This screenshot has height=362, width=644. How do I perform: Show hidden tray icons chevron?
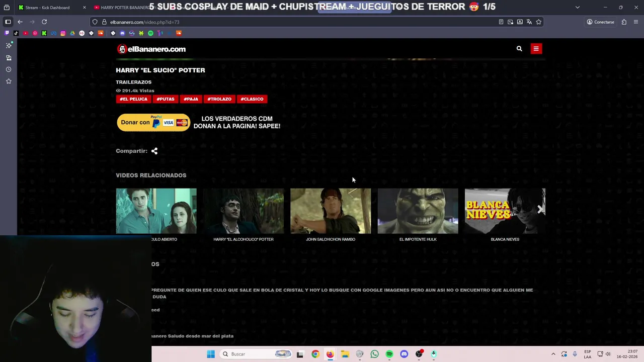coord(553,354)
